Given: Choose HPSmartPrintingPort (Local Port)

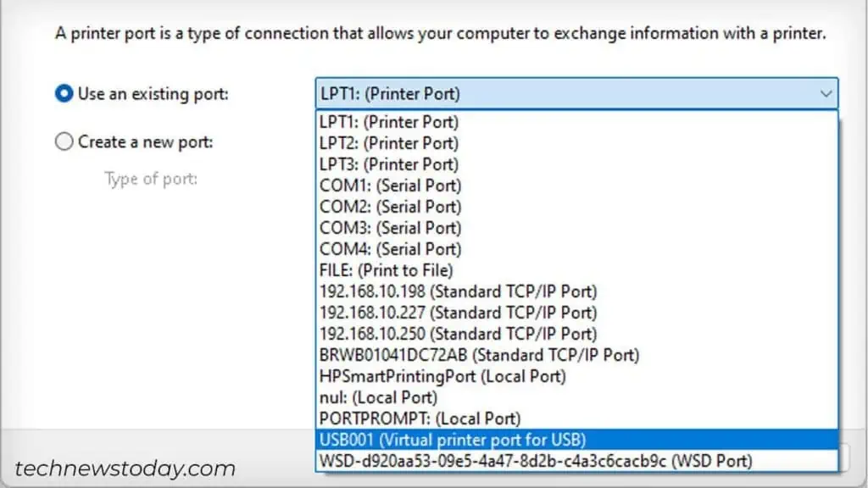Looking at the screenshot, I should (x=442, y=376).
